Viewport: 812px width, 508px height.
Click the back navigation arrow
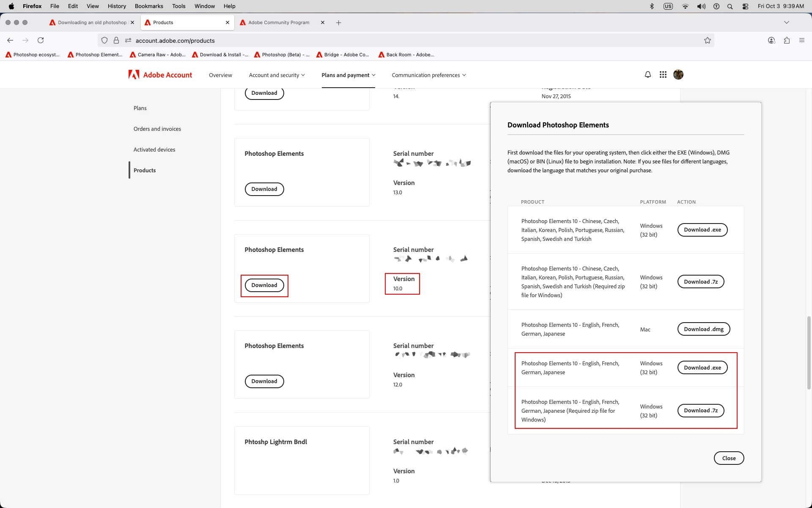[10, 41]
